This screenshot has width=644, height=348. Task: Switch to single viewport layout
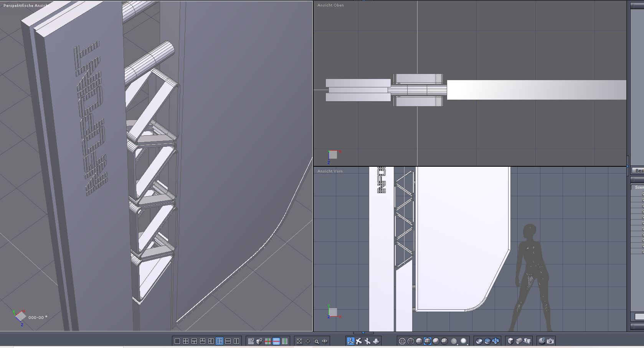[x=177, y=341]
